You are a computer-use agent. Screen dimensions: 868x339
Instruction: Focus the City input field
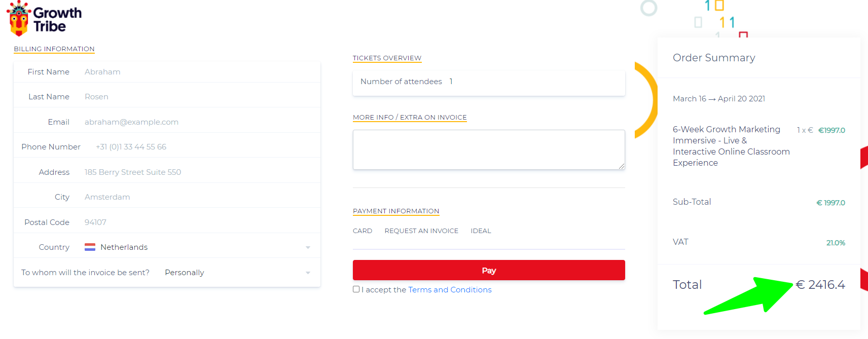(x=198, y=197)
